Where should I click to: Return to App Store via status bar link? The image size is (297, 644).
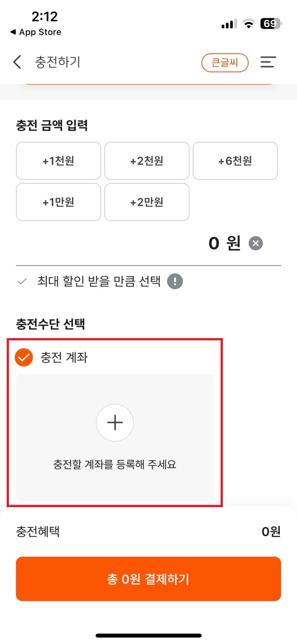(x=35, y=32)
